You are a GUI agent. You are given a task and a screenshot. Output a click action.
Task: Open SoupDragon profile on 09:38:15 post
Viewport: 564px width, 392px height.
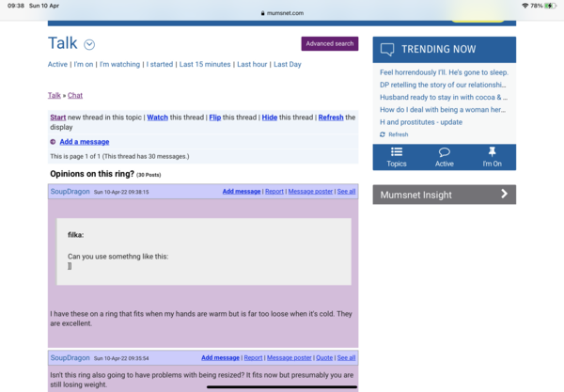click(x=70, y=192)
